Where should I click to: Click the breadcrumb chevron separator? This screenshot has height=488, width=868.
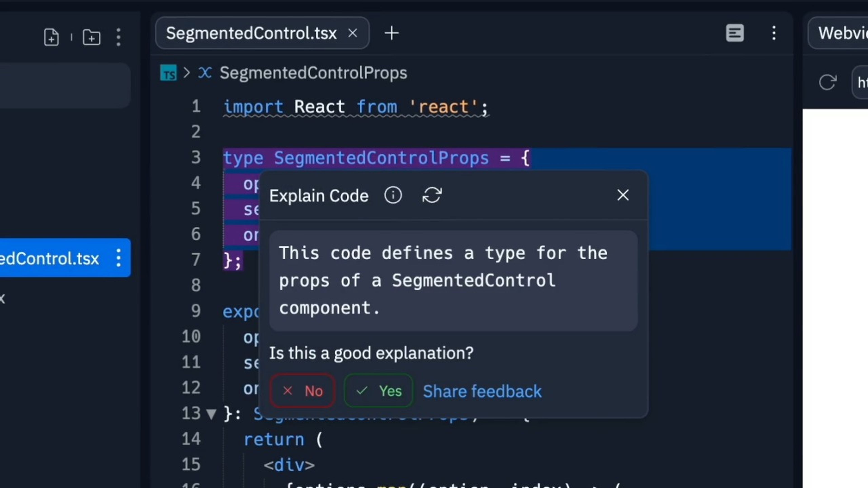[187, 73]
